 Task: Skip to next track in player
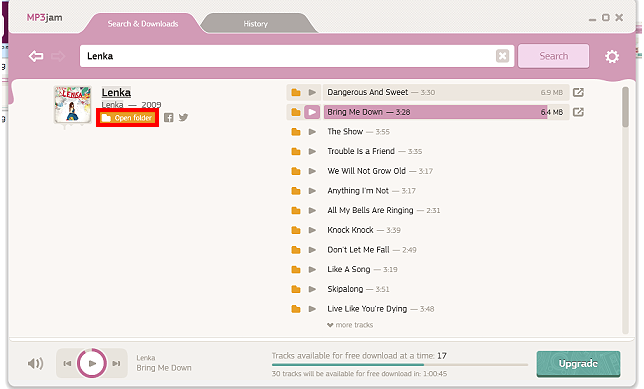[116, 364]
